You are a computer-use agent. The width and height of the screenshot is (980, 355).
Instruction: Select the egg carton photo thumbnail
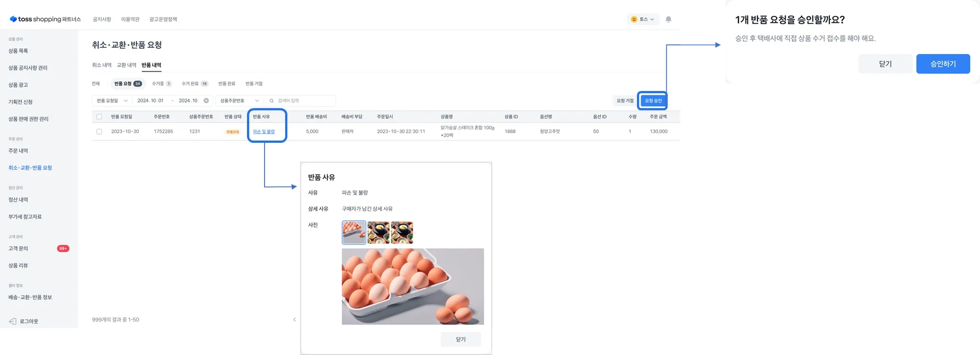click(354, 232)
